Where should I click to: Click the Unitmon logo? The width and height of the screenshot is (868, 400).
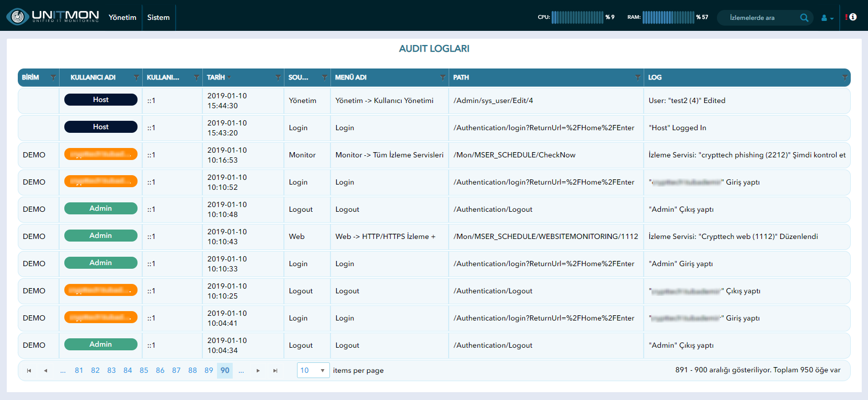pyautogui.click(x=53, y=17)
